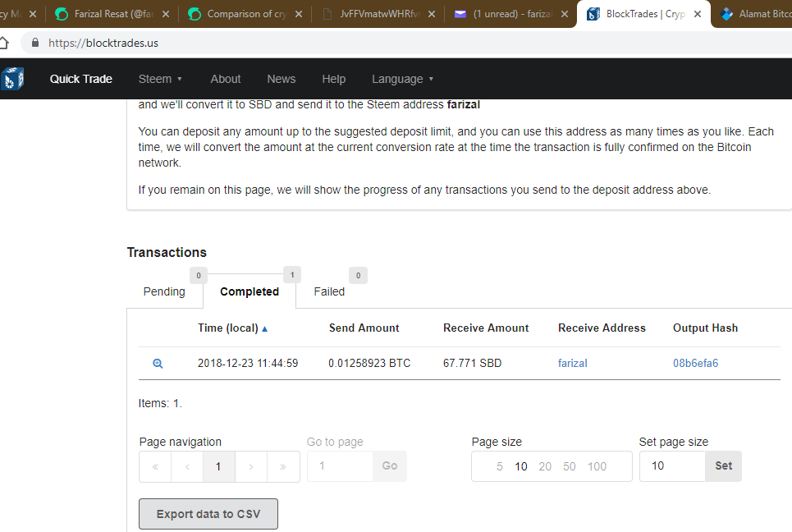792x532 pixels.
Task: Go to the previous page with single-left arrow
Action: [x=187, y=466]
